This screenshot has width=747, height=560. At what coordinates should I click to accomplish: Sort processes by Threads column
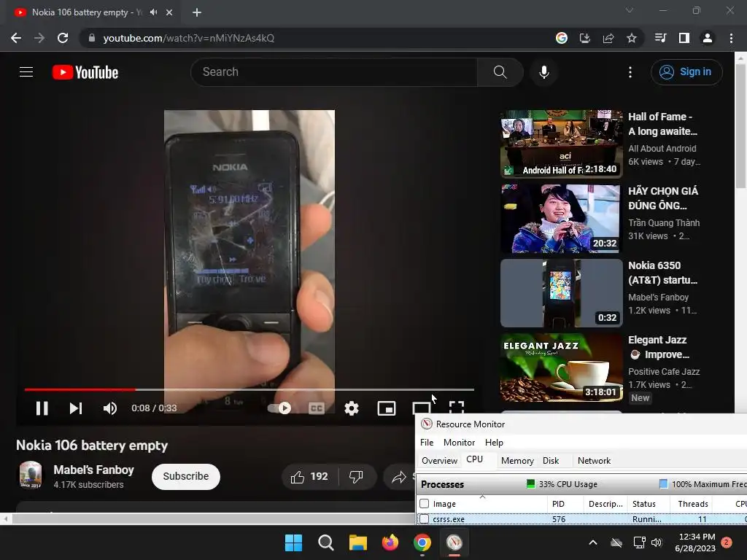click(693, 504)
